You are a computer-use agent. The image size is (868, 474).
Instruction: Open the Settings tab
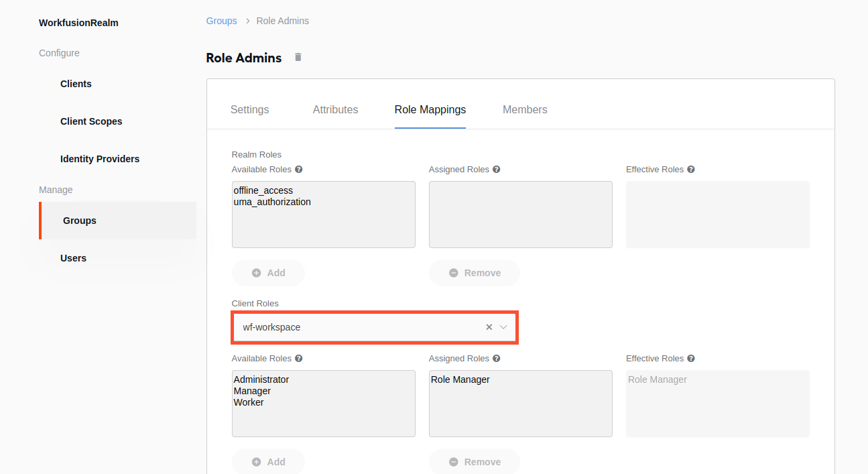click(250, 110)
